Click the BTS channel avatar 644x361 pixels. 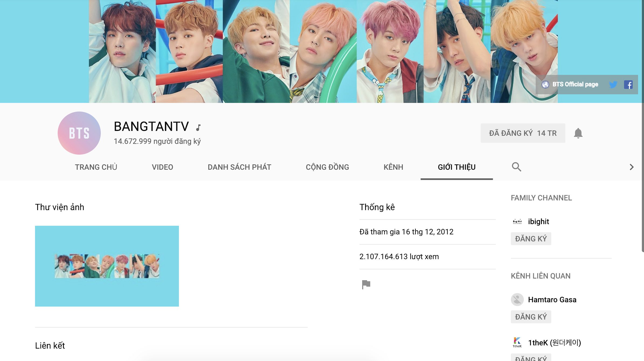pyautogui.click(x=79, y=133)
